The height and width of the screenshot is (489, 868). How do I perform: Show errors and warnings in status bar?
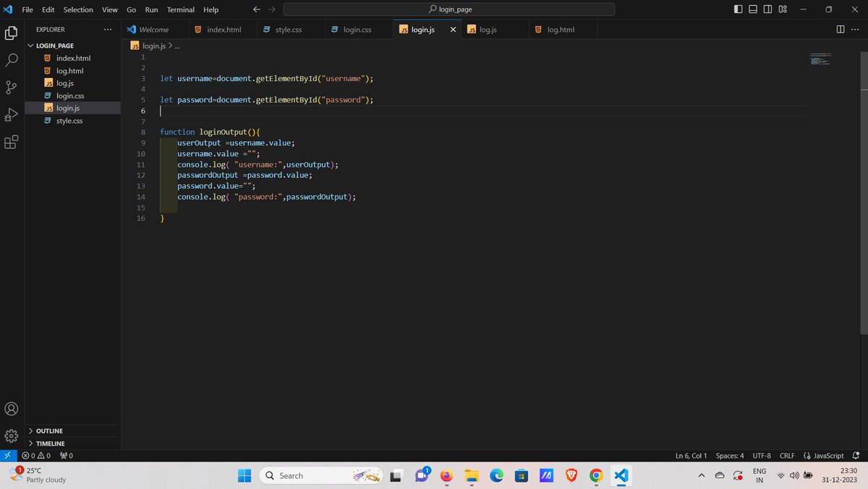pyautogui.click(x=36, y=456)
